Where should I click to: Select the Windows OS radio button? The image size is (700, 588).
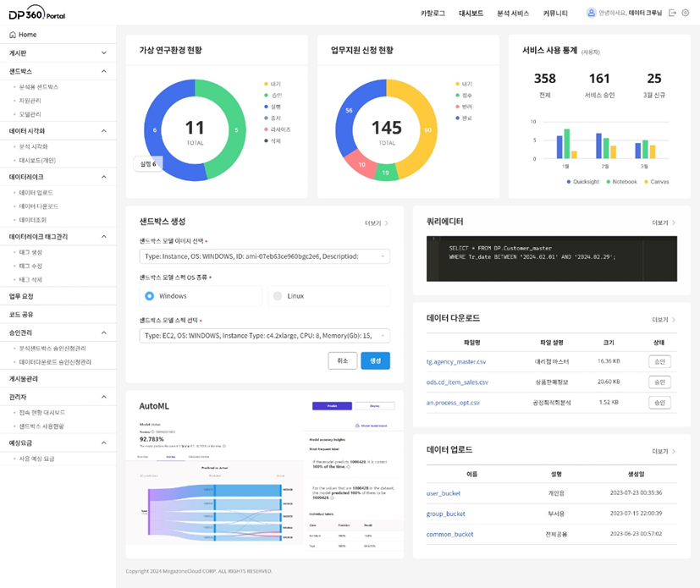[150, 296]
